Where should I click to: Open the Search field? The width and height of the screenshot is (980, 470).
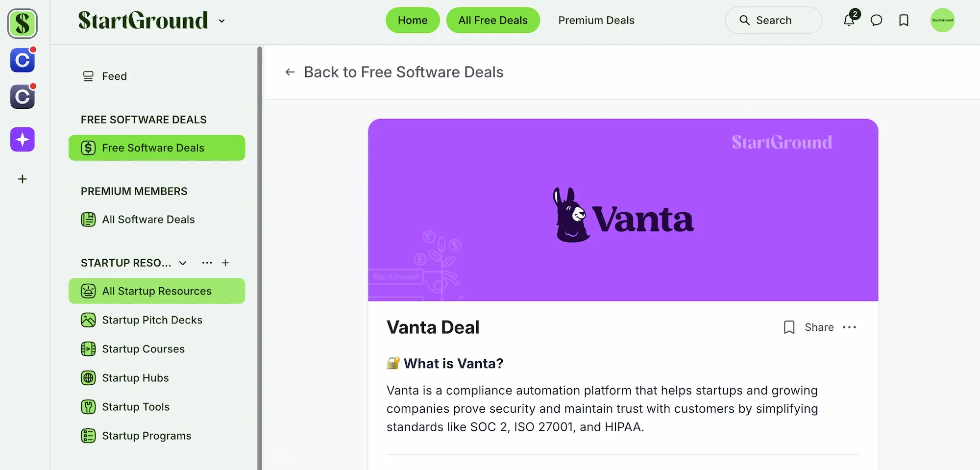click(x=773, y=20)
